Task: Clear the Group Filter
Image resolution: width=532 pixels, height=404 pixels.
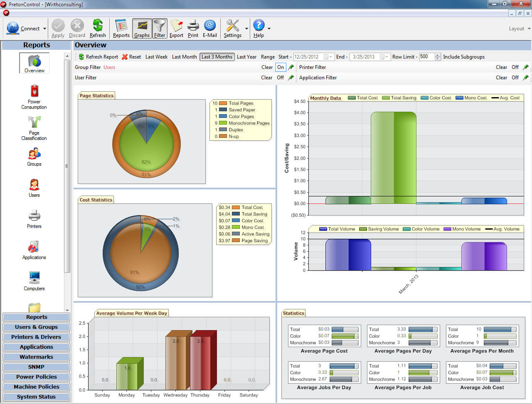Action: [x=267, y=67]
